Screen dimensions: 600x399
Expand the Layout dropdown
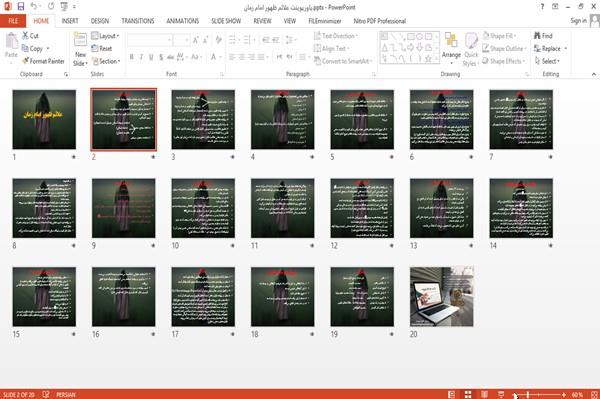(x=105, y=36)
